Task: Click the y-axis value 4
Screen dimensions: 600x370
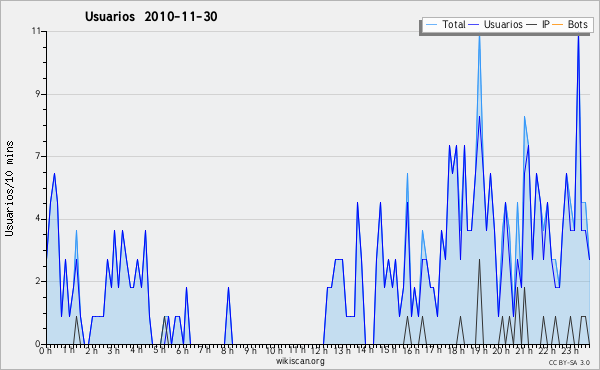Action: click(x=38, y=219)
